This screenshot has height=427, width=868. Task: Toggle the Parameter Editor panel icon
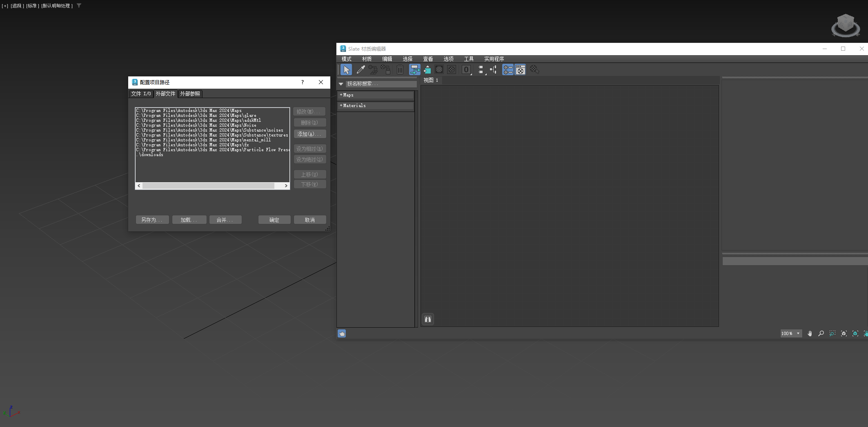(x=521, y=70)
